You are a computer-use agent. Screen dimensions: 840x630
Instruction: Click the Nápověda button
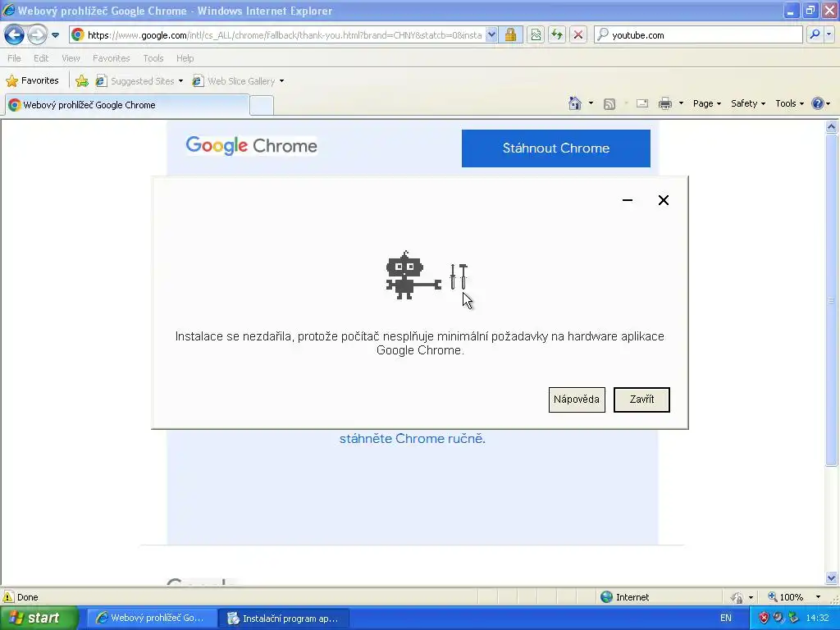[577, 399]
